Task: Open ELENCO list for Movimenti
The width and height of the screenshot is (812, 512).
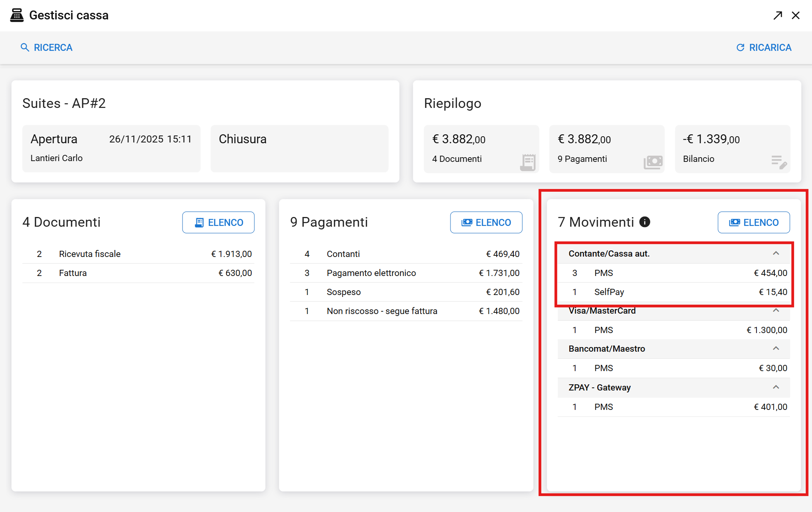Action: (x=754, y=222)
